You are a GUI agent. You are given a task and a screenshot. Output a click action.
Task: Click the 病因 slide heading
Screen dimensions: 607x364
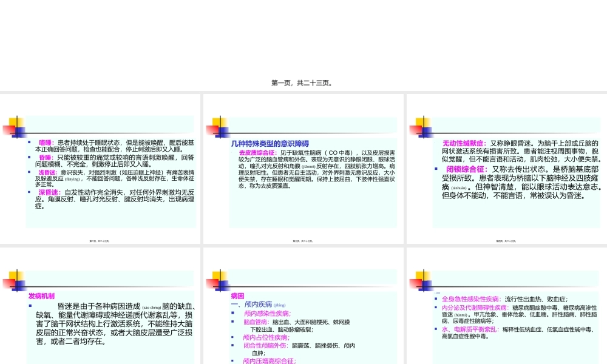(237, 297)
